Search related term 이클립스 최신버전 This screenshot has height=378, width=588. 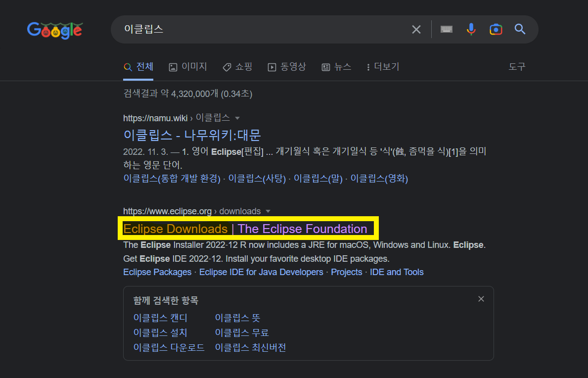click(x=251, y=348)
